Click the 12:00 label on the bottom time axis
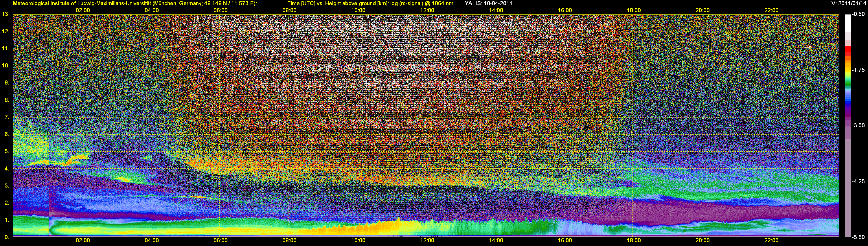This screenshot has width=868, height=246. (x=427, y=241)
